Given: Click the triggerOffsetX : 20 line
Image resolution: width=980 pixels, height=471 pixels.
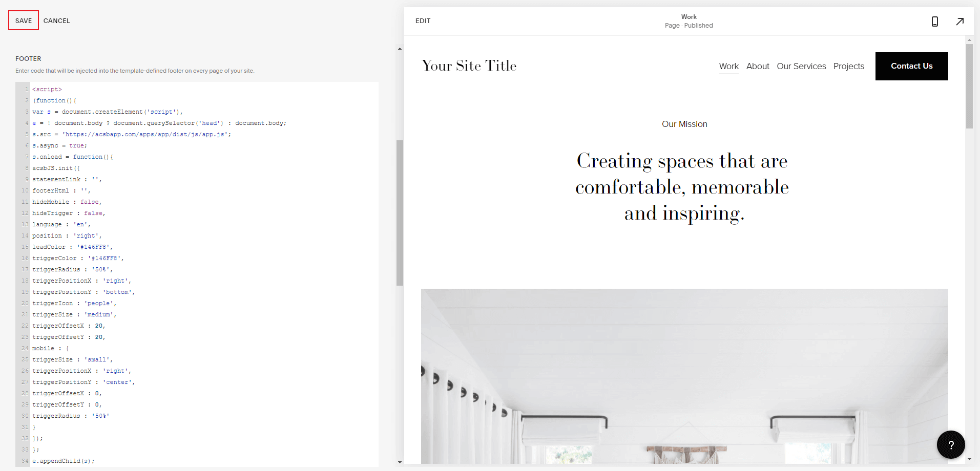Looking at the screenshot, I should coord(69,326).
